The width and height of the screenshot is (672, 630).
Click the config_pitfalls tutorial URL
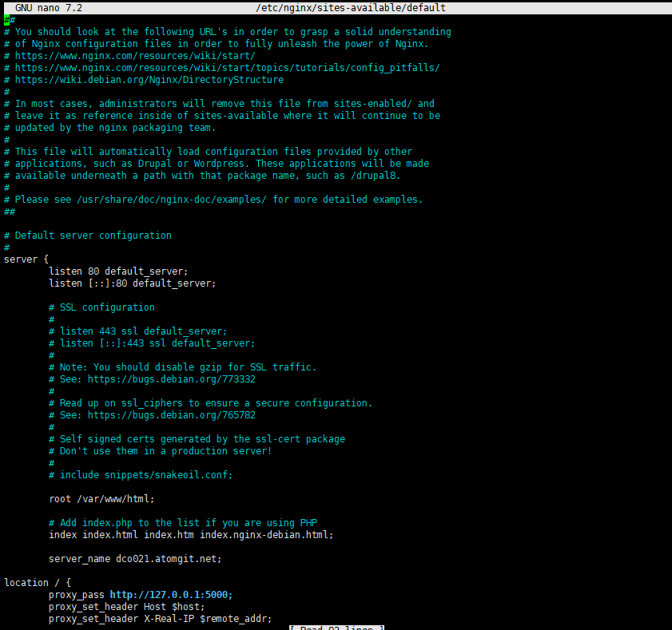coord(227,68)
